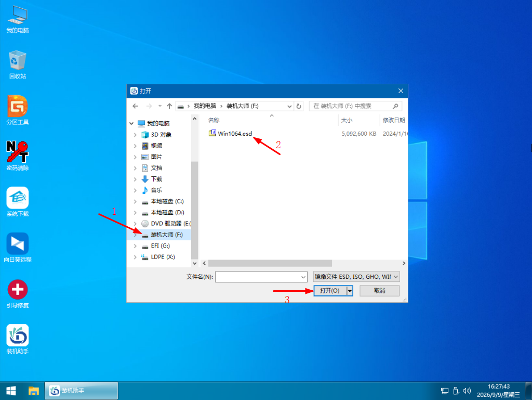Viewport: 532px width, 400px height.
Task: Collapse the 我的电脑 tree root
Action: [x=131, y=123]
